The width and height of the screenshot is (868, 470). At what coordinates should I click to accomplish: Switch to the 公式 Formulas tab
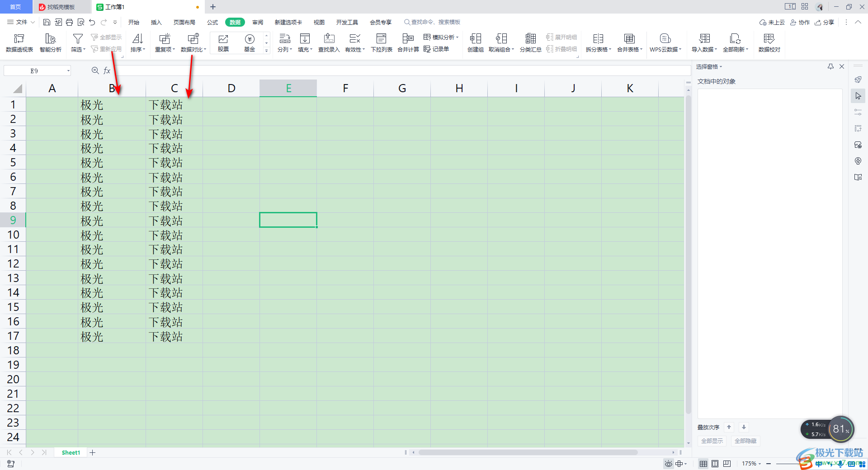212,22
